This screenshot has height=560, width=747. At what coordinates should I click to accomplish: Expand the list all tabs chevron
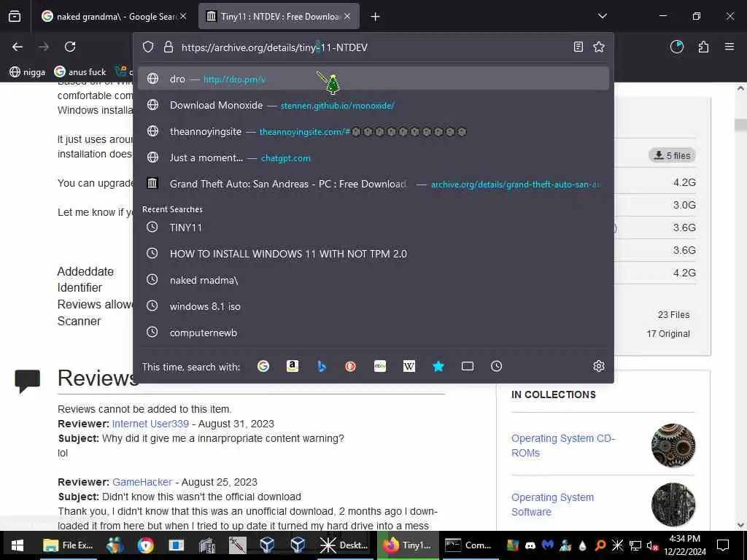tap(602, 16)
